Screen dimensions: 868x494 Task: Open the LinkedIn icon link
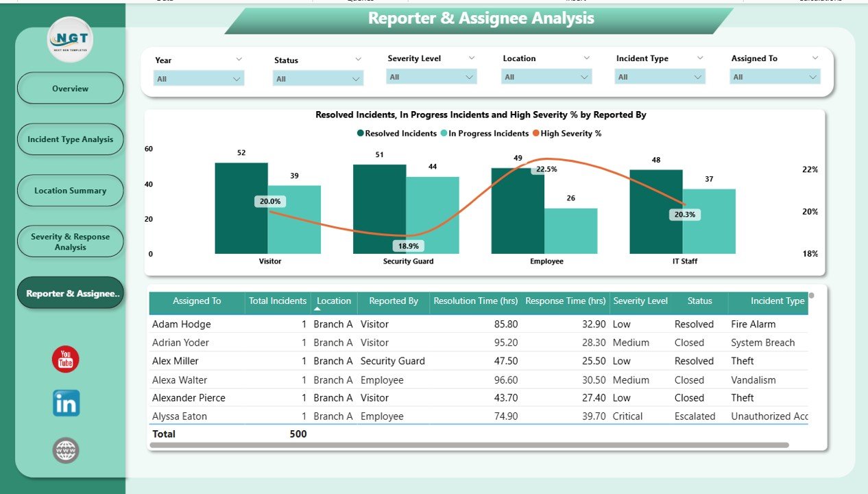pyautogui.click(x=66, y=403)
